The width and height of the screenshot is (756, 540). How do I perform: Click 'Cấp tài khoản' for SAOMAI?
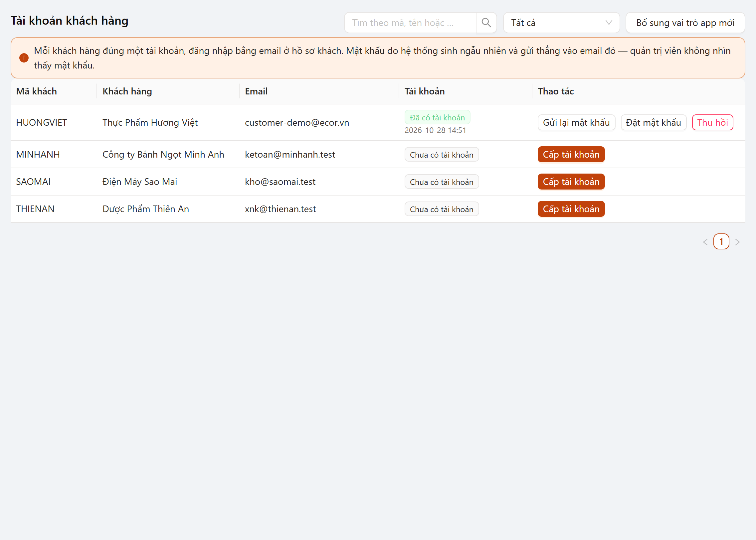[571, 182]
